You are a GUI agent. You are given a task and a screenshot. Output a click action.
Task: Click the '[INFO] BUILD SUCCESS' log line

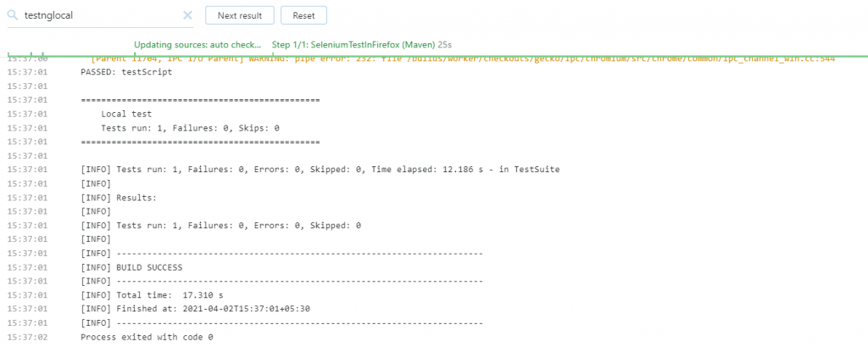pos(131,267)
